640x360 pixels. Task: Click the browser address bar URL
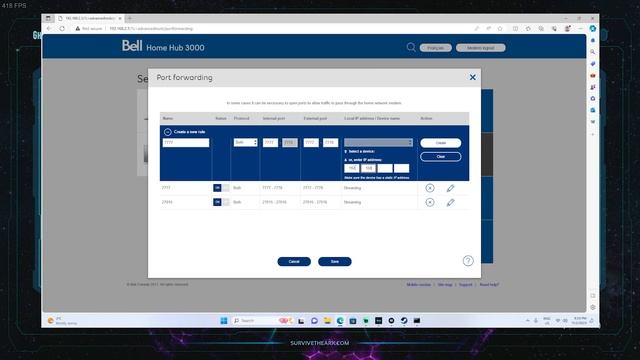151,29
